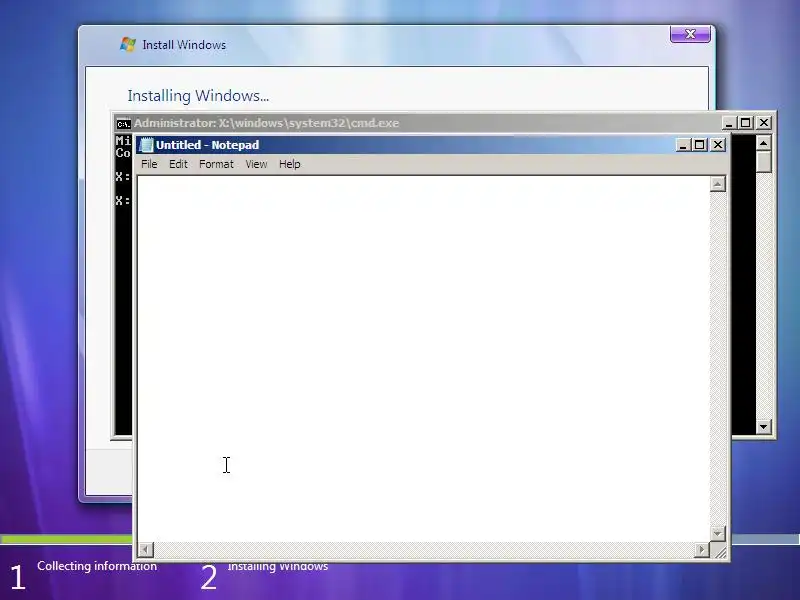
Task: Click the Untitled - Notepad title bar
Action: (433, 145)
